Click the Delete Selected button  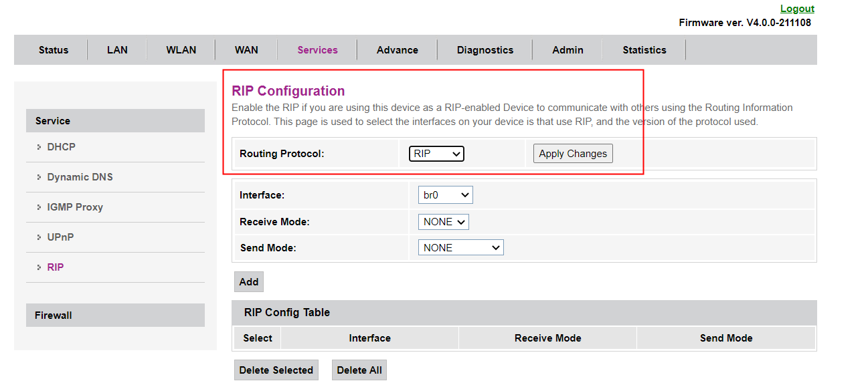[x=276, y=370]
